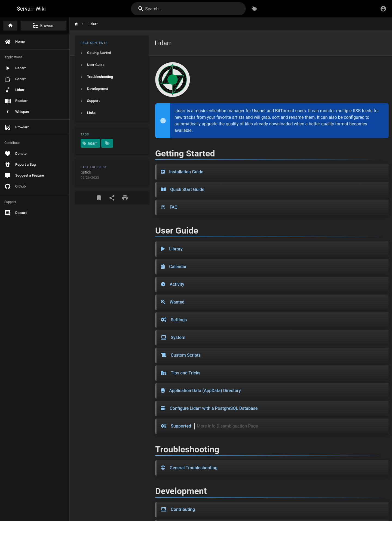The image size is (392, 545).
Task: Open the System guide link
Action: (x=178, y=338)
